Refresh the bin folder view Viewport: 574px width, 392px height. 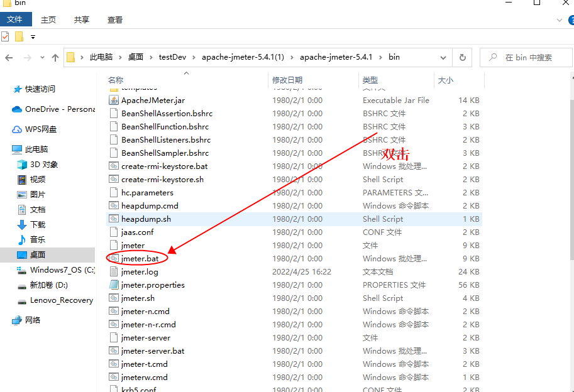tap(462, 57)
